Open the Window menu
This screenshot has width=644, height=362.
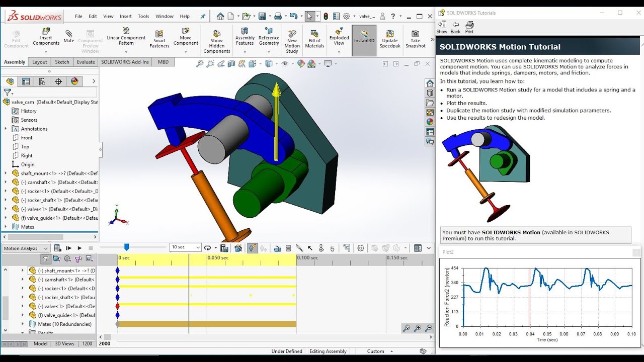point(165,16)
